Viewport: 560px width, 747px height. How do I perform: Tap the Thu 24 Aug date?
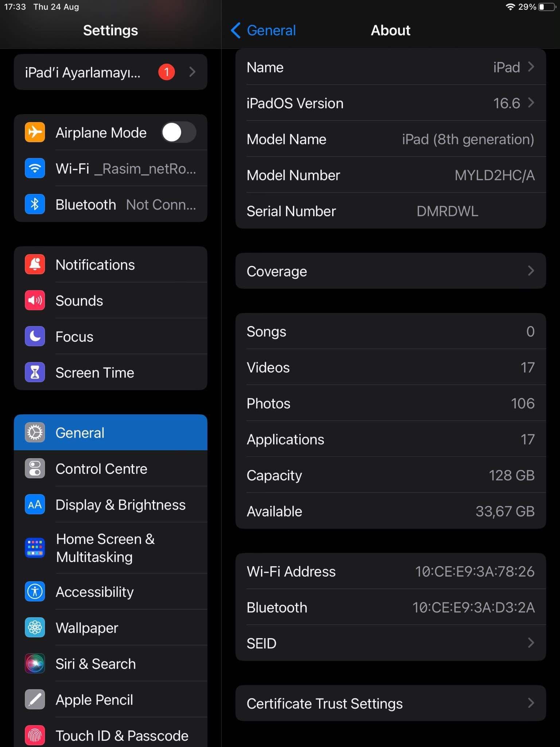pos(56,7)
